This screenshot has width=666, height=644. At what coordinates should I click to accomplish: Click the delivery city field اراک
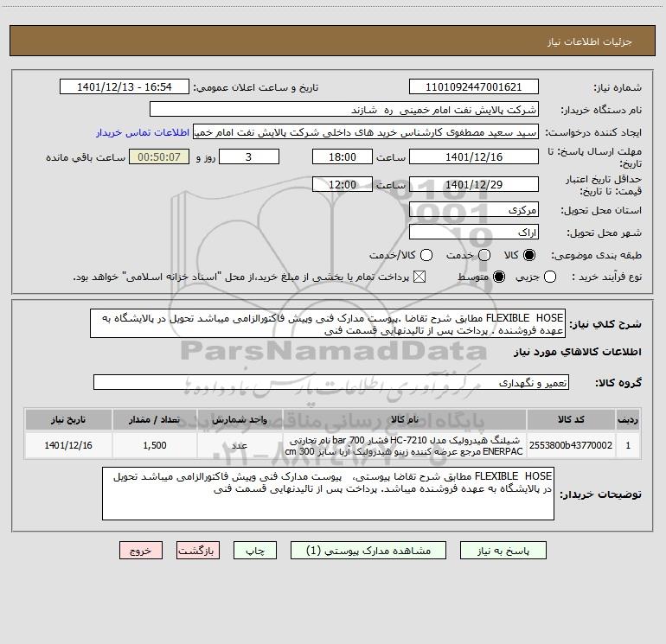coord(474,233)
